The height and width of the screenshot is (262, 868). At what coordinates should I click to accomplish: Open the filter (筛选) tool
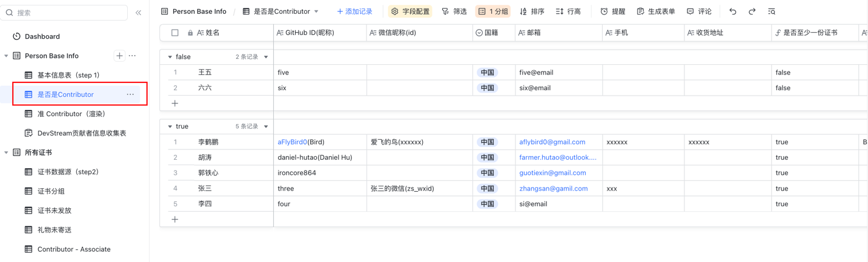click(454, 11)
